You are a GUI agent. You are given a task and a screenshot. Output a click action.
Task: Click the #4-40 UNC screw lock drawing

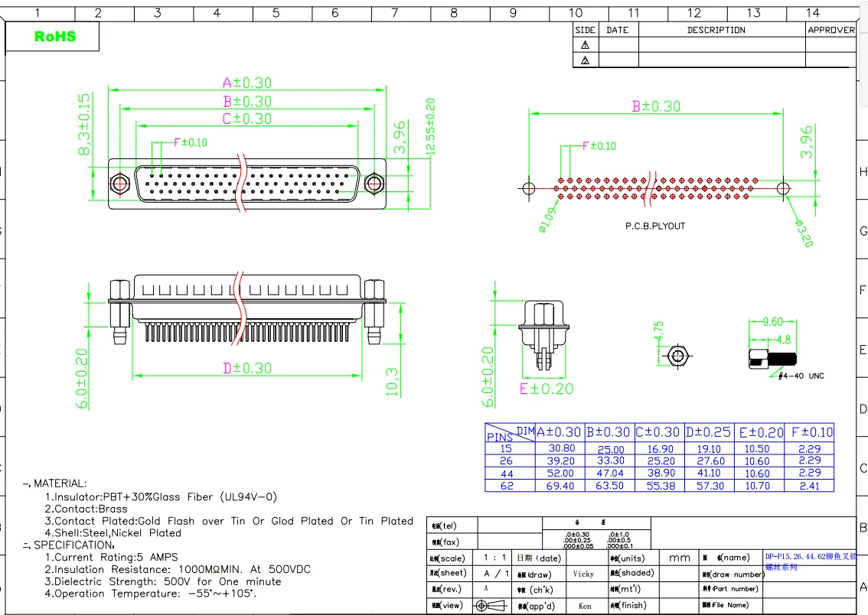[x=768, y=358]
